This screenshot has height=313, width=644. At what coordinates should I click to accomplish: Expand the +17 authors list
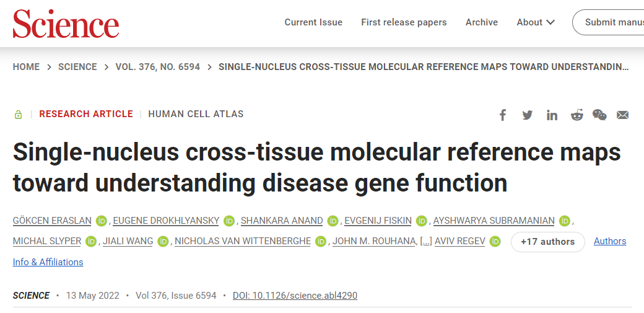pos(547,242)
